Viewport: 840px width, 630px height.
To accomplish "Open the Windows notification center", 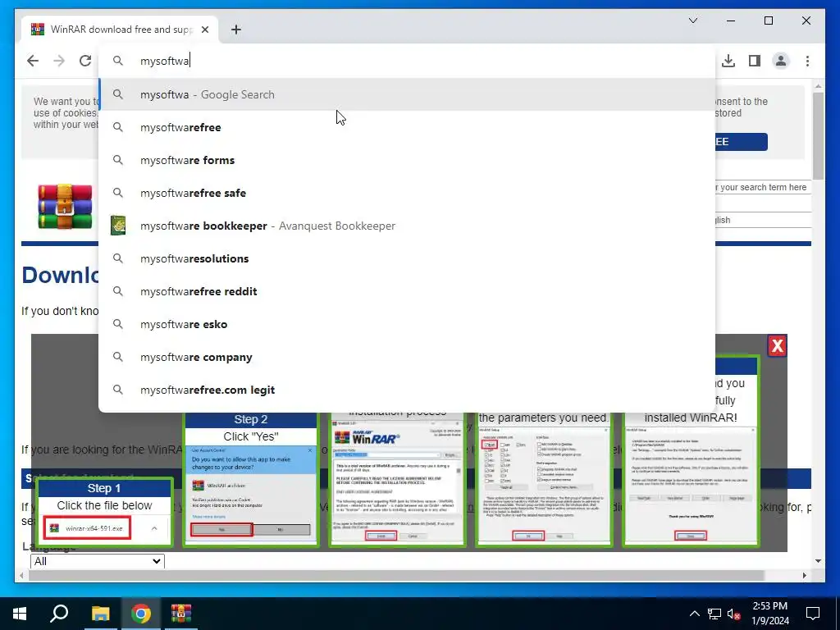I will 813,614.
